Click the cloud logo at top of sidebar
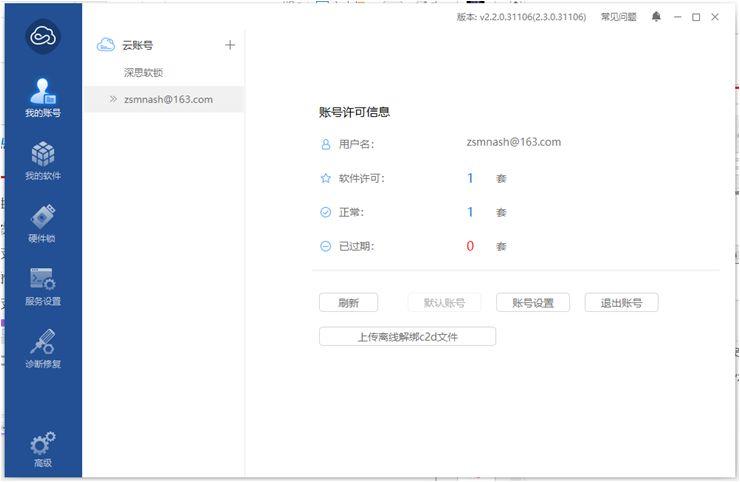 (43, 36)
